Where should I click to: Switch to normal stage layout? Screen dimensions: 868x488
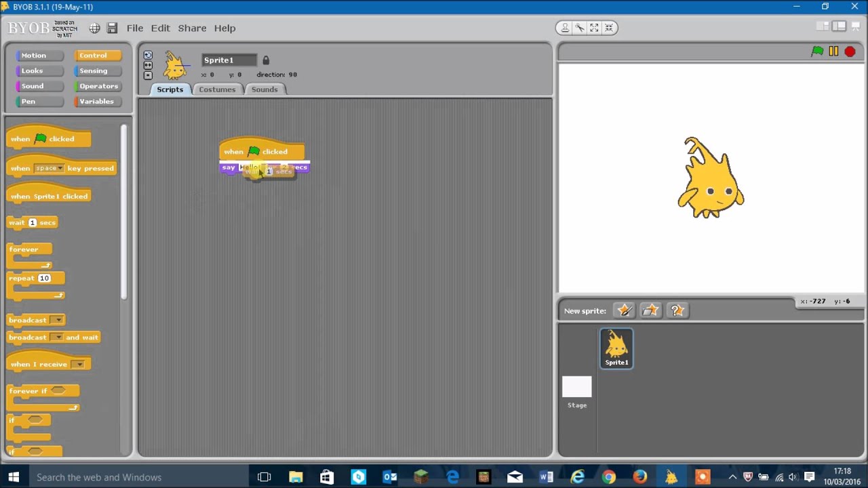click(840, 26)
